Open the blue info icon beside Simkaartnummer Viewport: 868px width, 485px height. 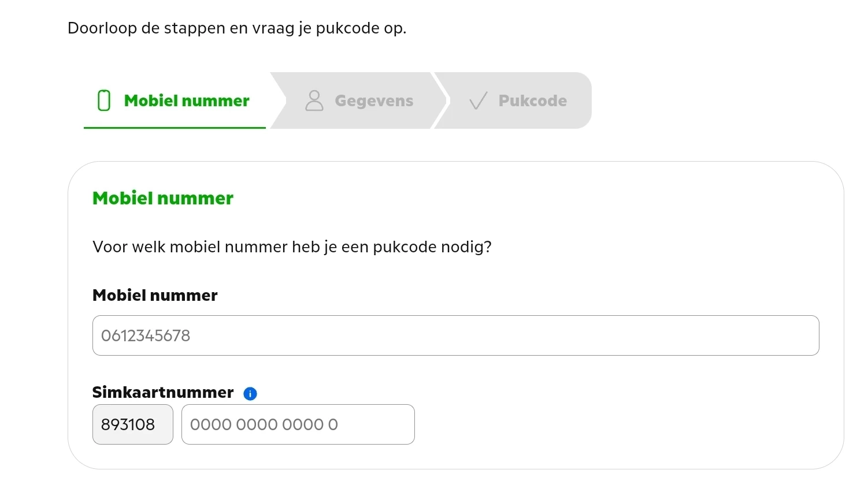coord(250,394)
